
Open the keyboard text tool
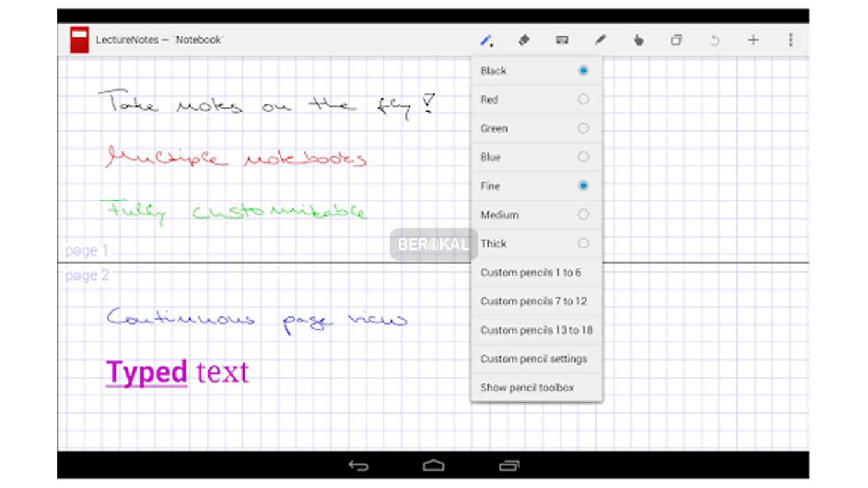[562, 40]
